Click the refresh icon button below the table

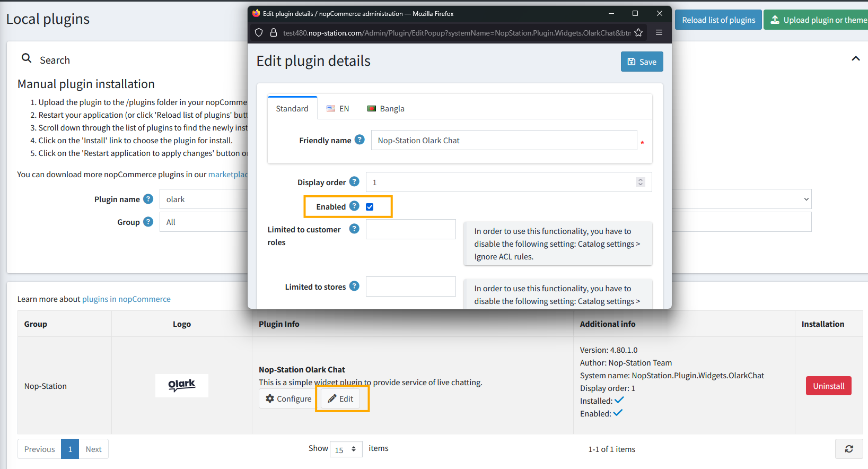[849, 449]
